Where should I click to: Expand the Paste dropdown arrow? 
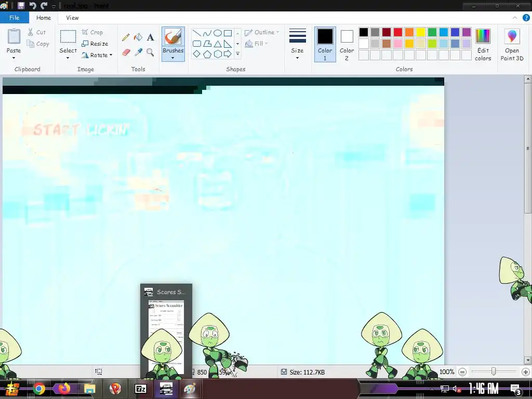point(14,58)
